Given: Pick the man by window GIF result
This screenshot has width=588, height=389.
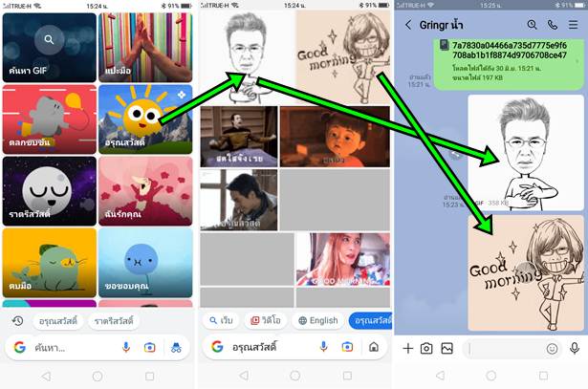Looking at the screenshot, I should click(239, 200).
